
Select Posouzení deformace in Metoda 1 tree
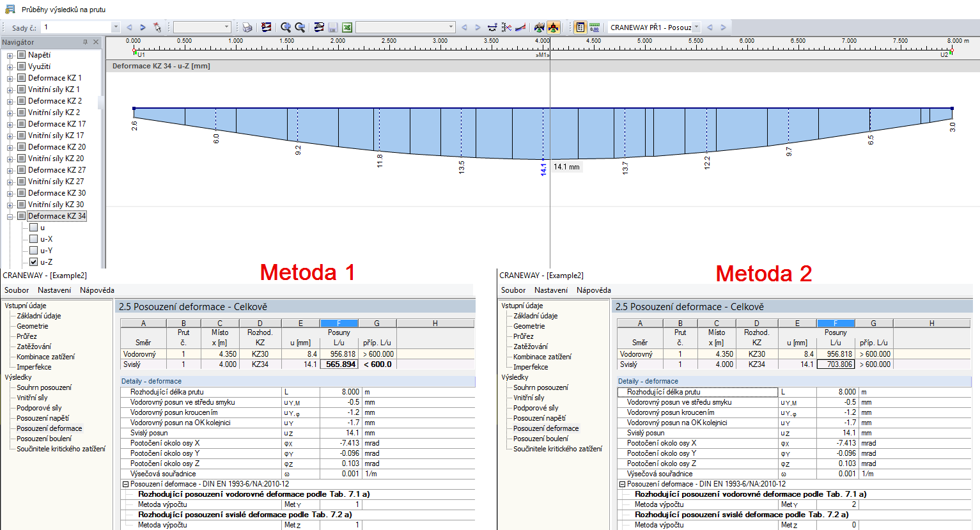tap(49, 428)
